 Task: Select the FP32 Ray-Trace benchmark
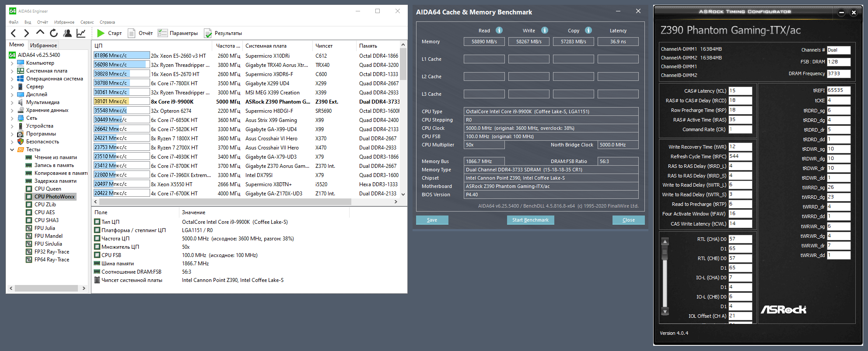click(52, 252)
